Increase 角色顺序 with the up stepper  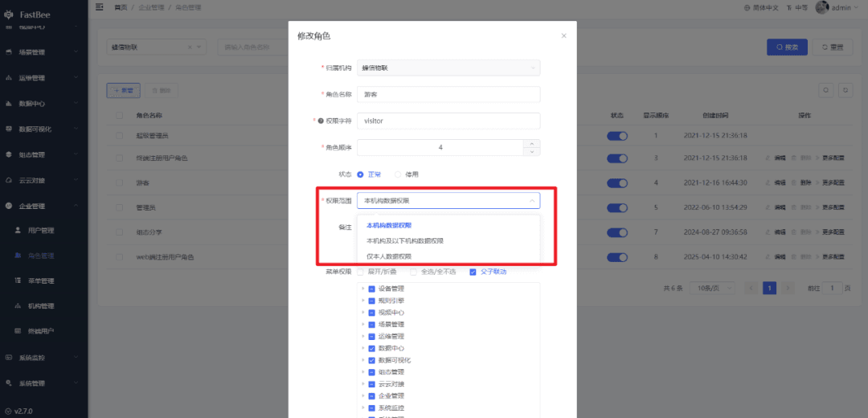pyautogui.click(x=532, y=143)
